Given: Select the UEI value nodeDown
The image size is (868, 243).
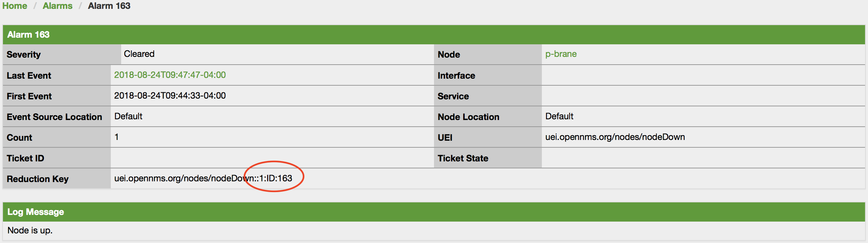Looking at the screenshot, I should coord(615,137).
